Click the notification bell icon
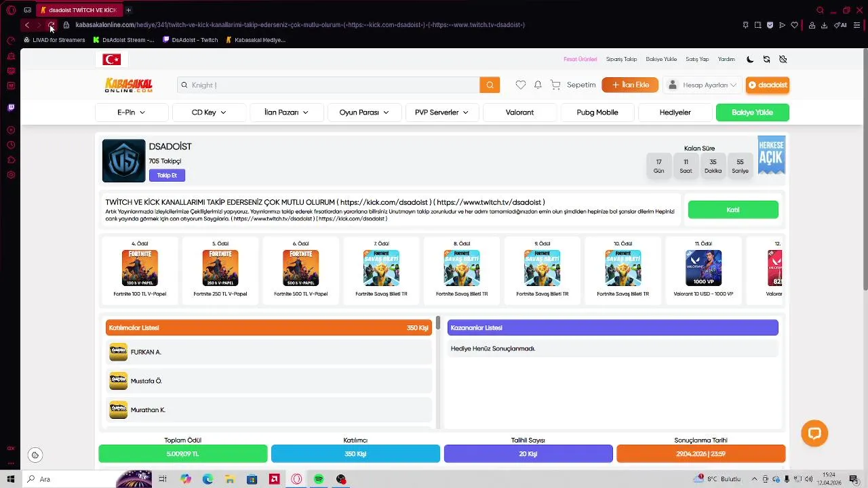This screenshot has width=868, height=488. click(538, 85)
